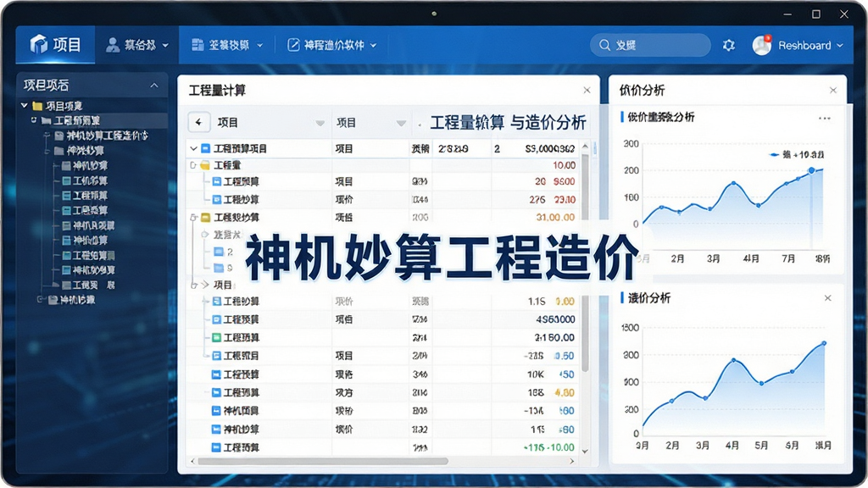This screenshot has width=868, height=488.
Task: Click the highlighted data point on top chart
Action: point(811,171)
